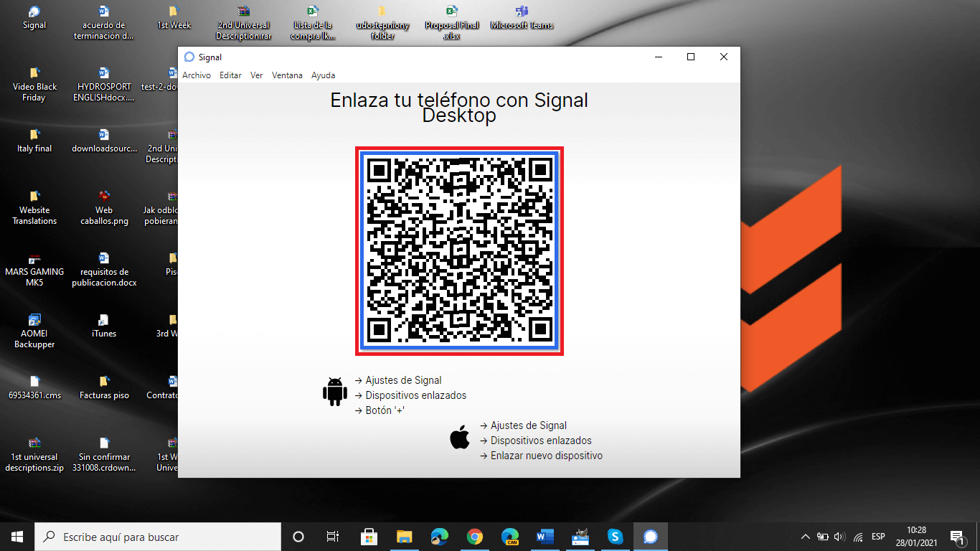The width and height of the screenshot is (980, 551).
Task: Select the MARS GAMING MK5 shortcut
Action: tap(34, 270)
